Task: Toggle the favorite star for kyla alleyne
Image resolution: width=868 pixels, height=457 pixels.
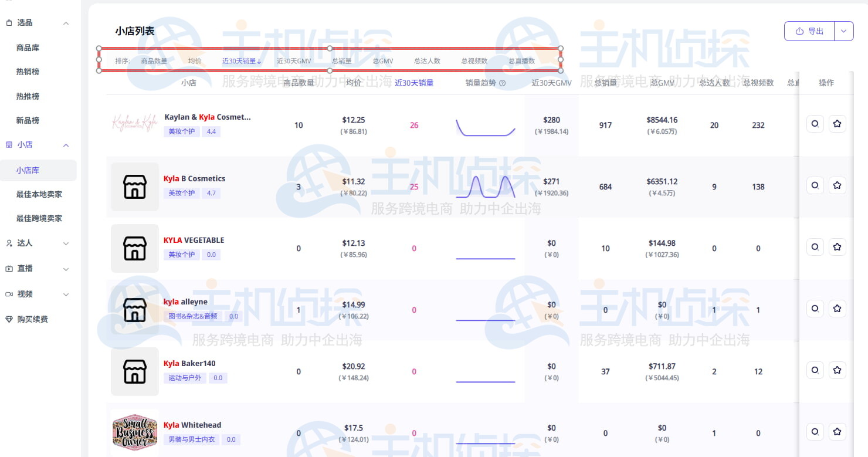Action: (x=837, y=309)
